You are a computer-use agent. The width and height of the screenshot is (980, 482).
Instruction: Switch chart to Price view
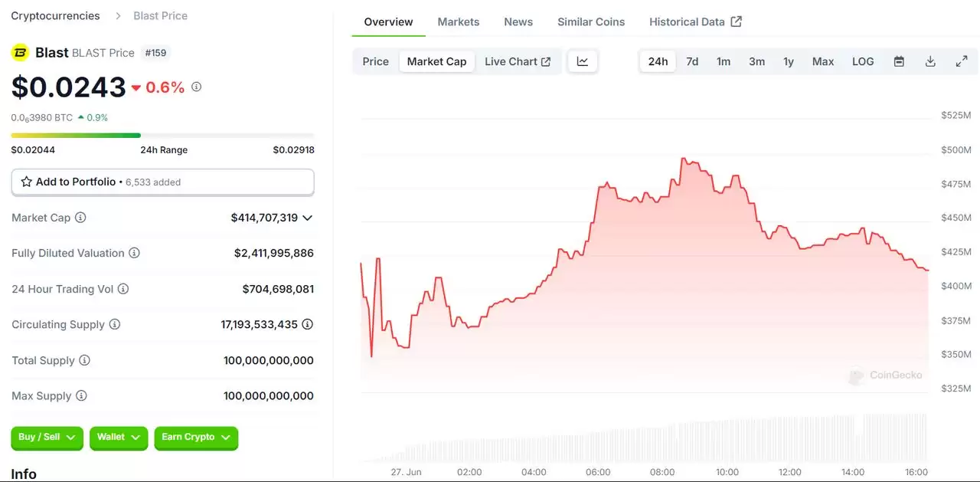pyautogui.click(x=375, y=61)
